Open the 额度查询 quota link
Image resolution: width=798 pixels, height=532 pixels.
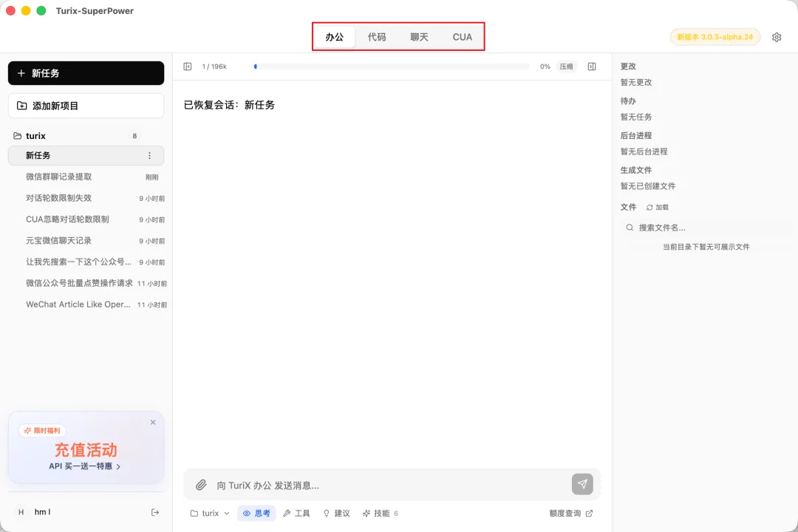566,513
